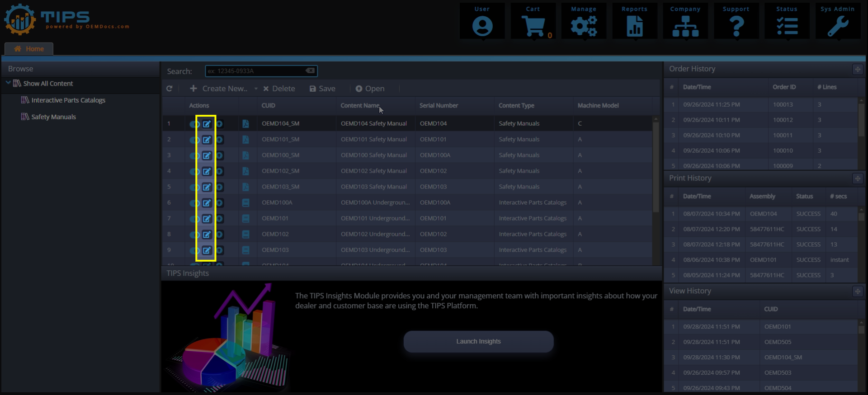Select Interactive Parts Catalogs in Browse tree
Image resolution: width=868 pixels, height=395 pixels.
(x=68, y=100)
